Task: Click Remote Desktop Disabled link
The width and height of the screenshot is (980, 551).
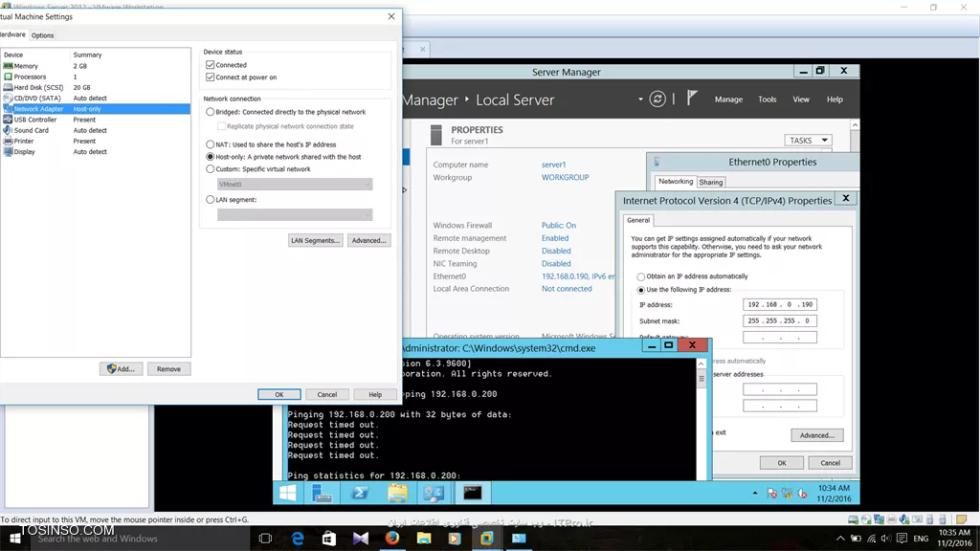Action: (556, 251)
